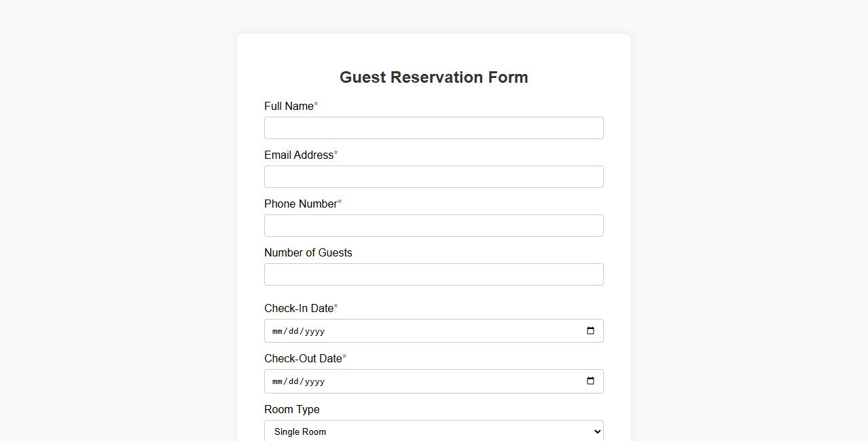Open the Check-Out Date calendar picker icon

point(589,381)
